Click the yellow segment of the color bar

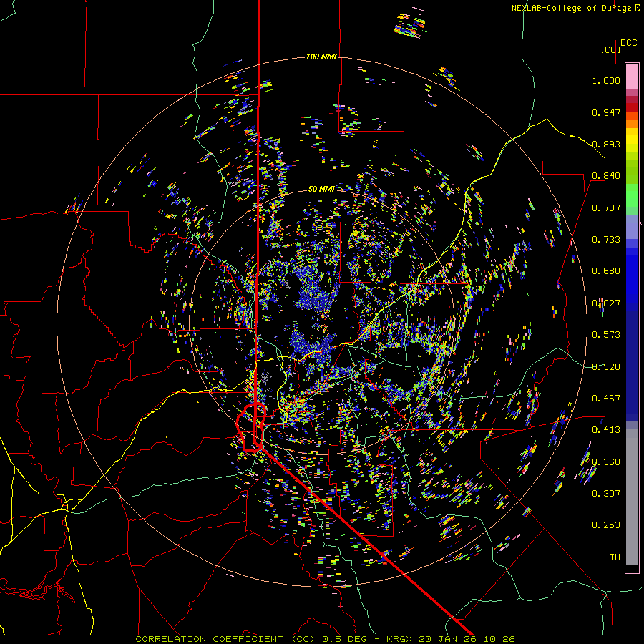point(632,140)
